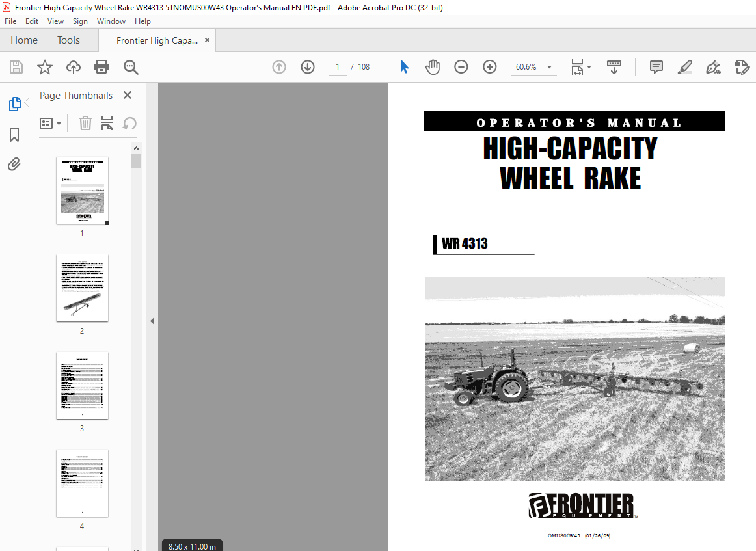Click the HIGH-CAPACITY title text on page
756x551 pixels.
571,148
